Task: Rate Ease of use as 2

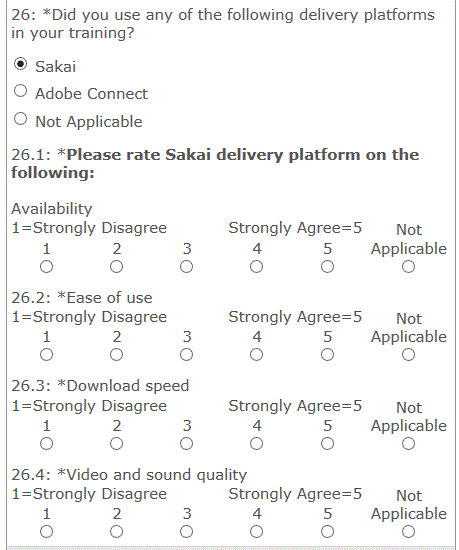Action: point(116,355)
